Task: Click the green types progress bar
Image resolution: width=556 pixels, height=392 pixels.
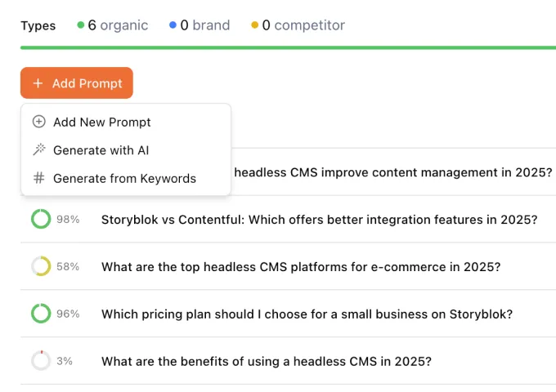Action: (288, 47)
